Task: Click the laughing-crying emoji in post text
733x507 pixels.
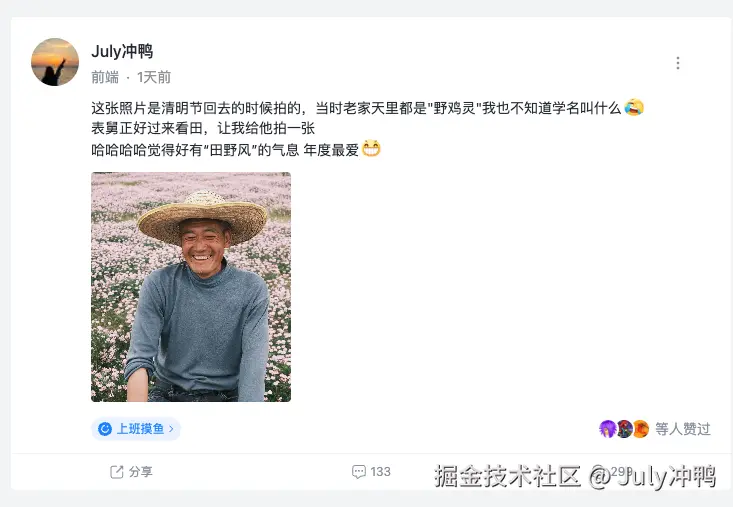Action: point(633,107)
